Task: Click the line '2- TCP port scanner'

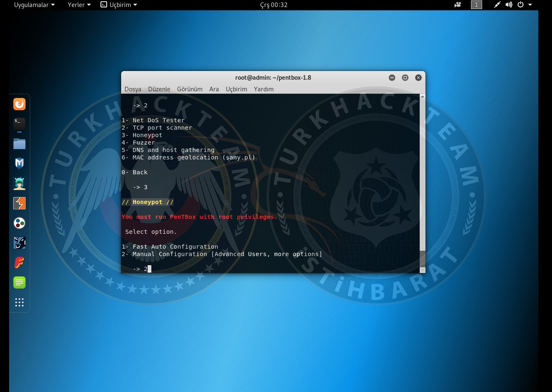Action: (x=157, y=128)
